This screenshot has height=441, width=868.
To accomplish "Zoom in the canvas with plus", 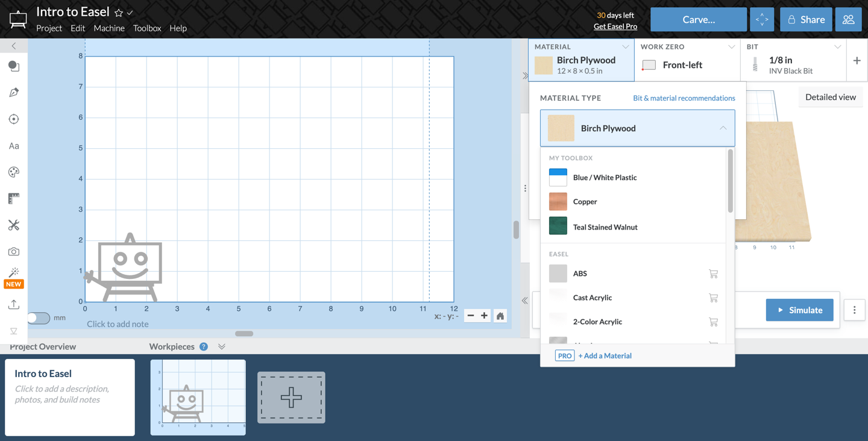I will 484,316.
